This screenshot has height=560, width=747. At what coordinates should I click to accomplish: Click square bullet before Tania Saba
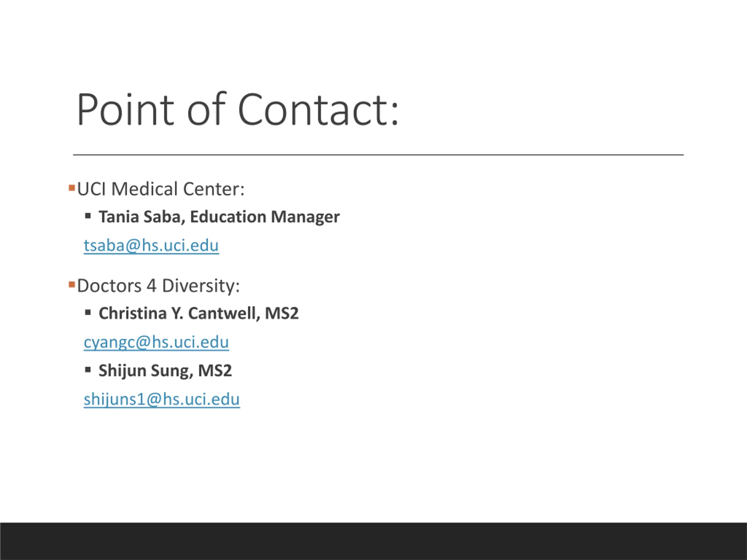[x=88, y=216]
